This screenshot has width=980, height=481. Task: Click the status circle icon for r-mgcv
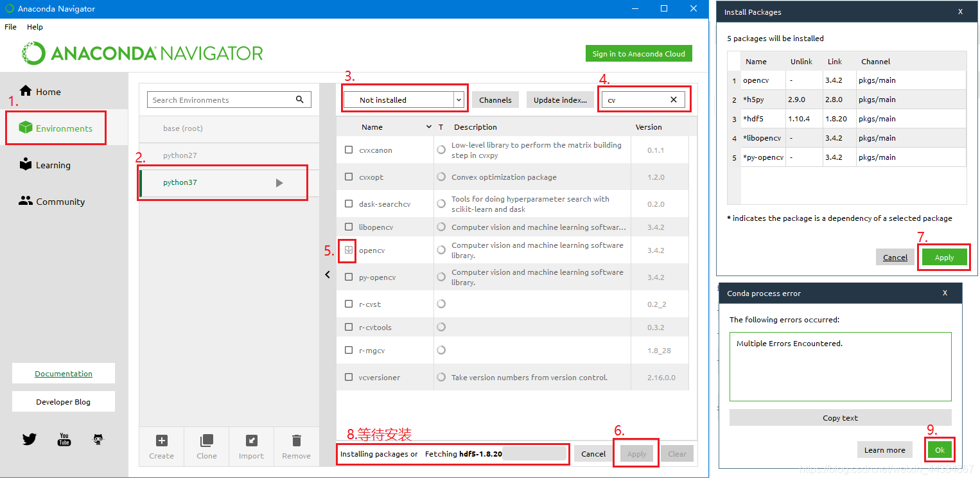tap(441, 350)
